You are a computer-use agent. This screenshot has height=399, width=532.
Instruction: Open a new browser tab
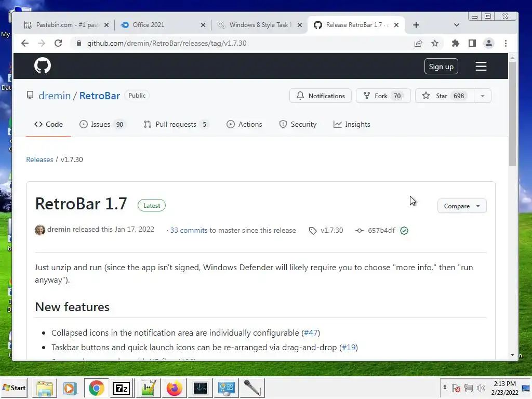tap(416, 25)
